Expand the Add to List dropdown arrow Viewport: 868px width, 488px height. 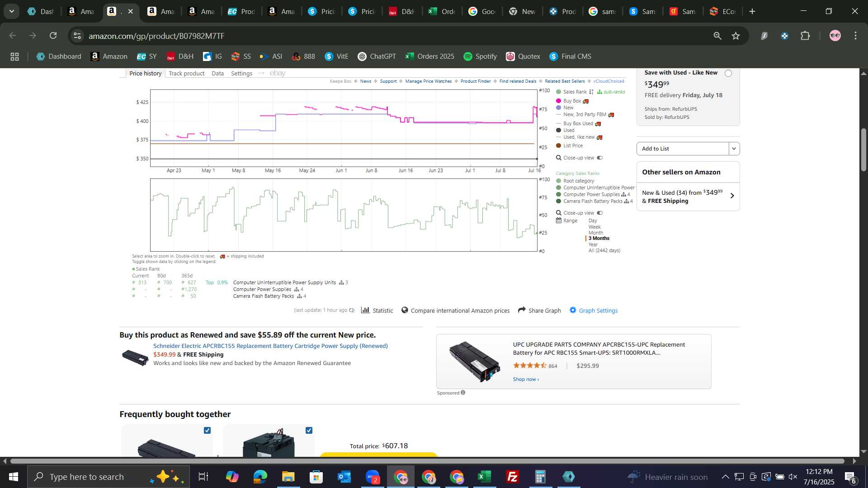734,148
